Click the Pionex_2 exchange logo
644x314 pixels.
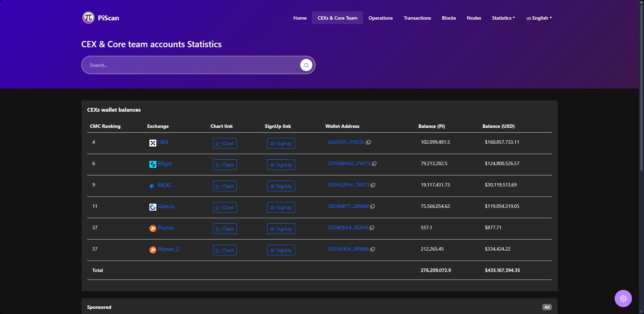coord(153,250)
